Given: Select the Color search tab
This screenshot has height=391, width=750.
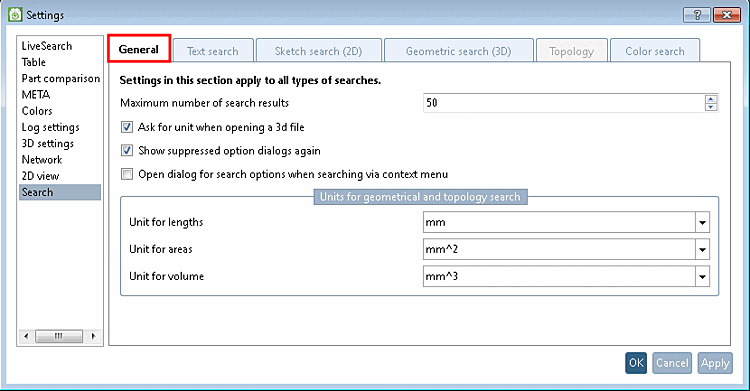Looking at the screenshot, I should point(655,51).
